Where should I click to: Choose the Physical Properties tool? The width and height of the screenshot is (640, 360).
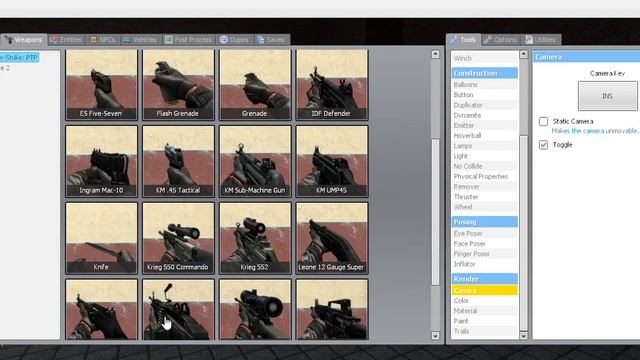pyautogui.click(x=484, y=176)
